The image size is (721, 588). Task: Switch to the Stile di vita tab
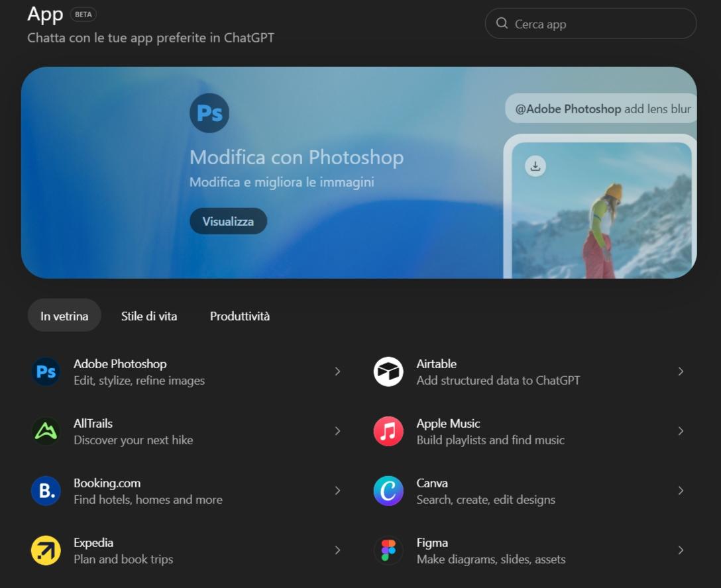(x=149, y=316)
